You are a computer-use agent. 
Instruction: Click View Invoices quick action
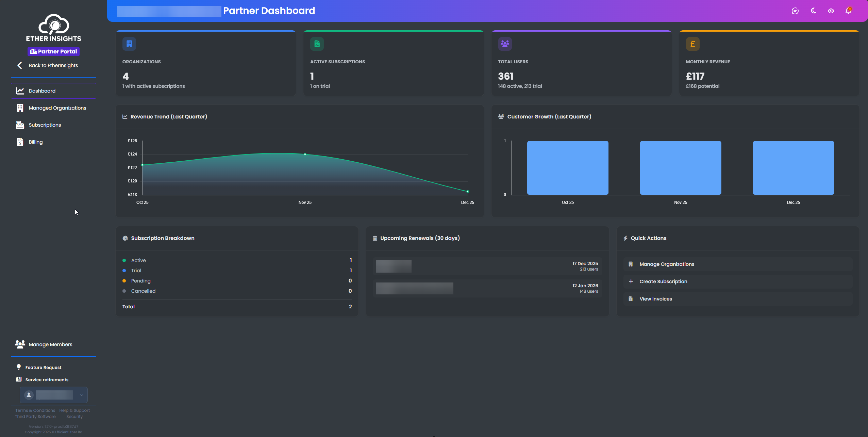[x=738, y=299]
